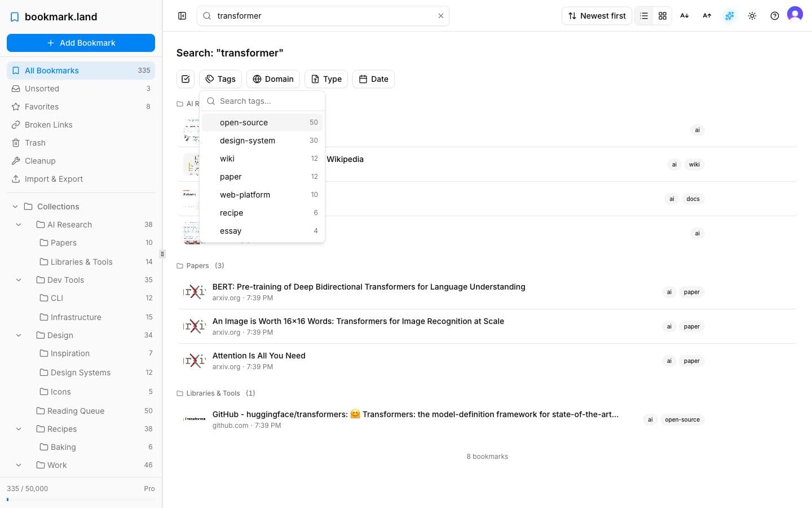The image size is (812, 508).
Task: Collapse the Dev Tools folder chevron
Action: click(x=19, y=280)
